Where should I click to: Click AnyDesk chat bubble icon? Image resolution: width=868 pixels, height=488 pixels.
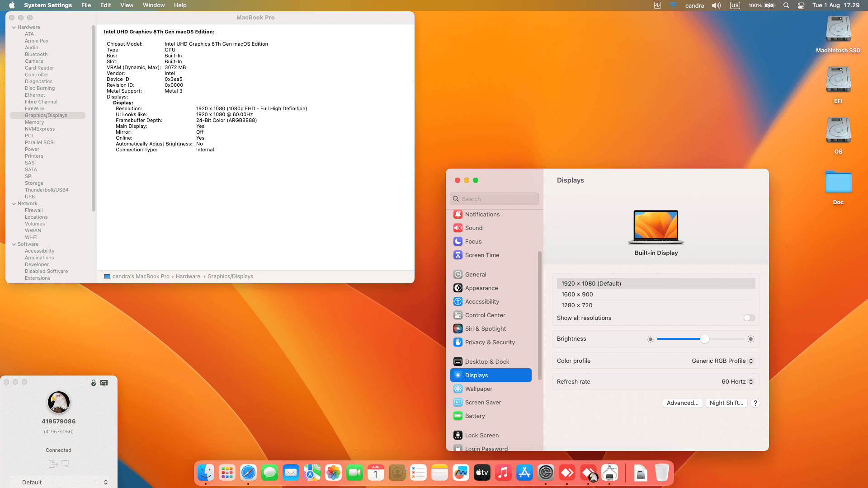pyautogui.click(x=65, y=464)
